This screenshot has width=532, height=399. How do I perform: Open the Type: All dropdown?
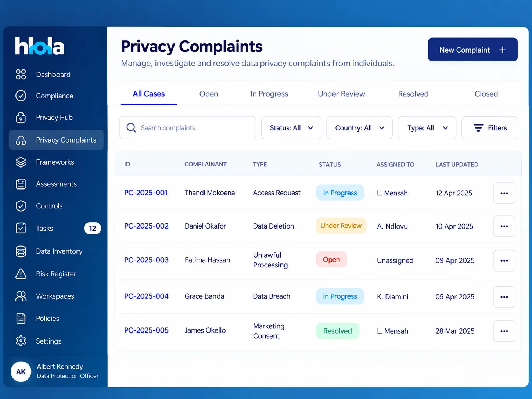(427, 128)
